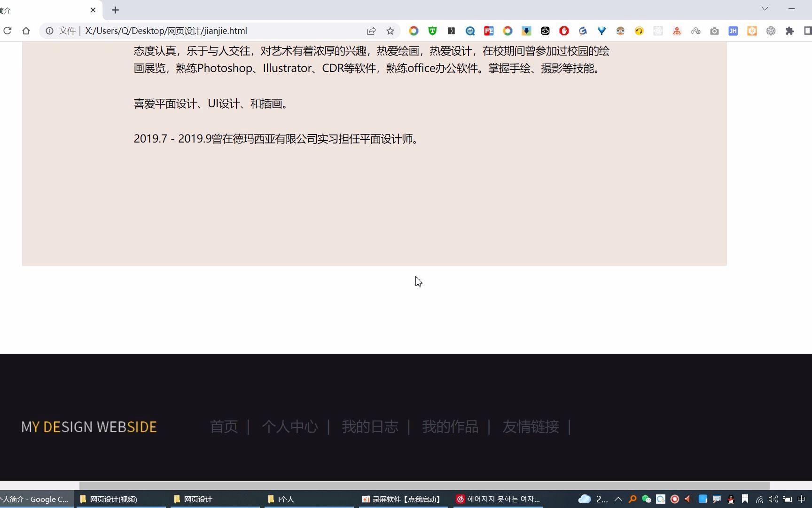Expand the tab search dropdown arrow

point(765,9)
